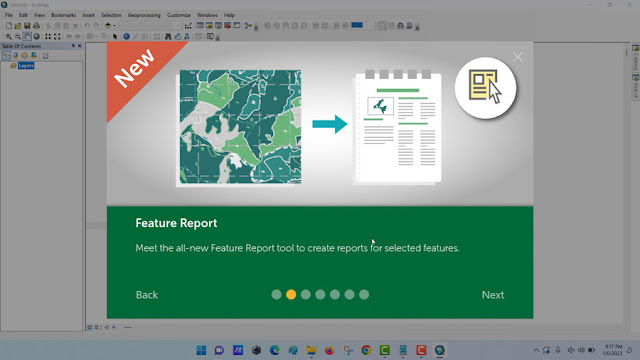Close the Table Of Contents panel
This screenshot has height=360, width=640.
click(x=79, y=46)
